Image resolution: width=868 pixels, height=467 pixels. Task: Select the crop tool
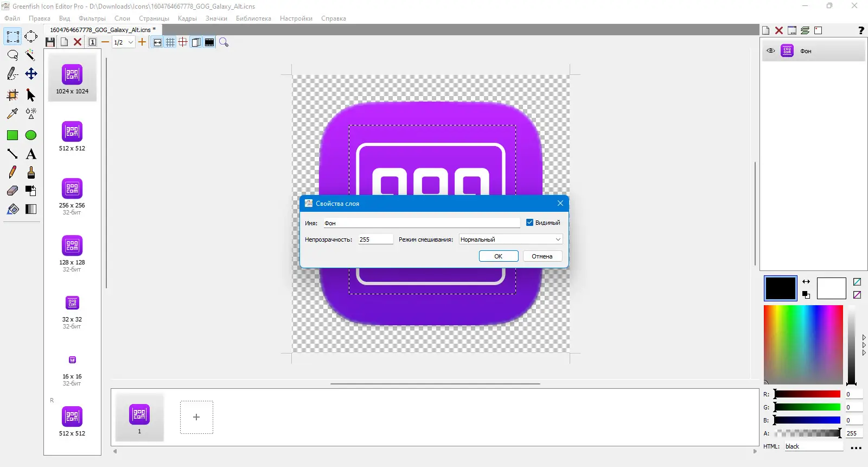click(13, 95)
